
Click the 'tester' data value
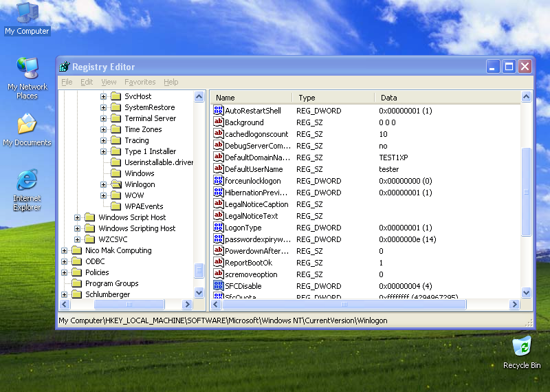pyautogui.click(x=388, y=169)
